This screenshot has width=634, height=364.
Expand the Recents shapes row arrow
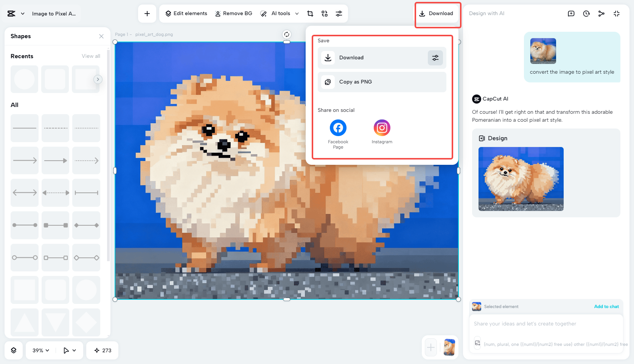click(98, 79)
